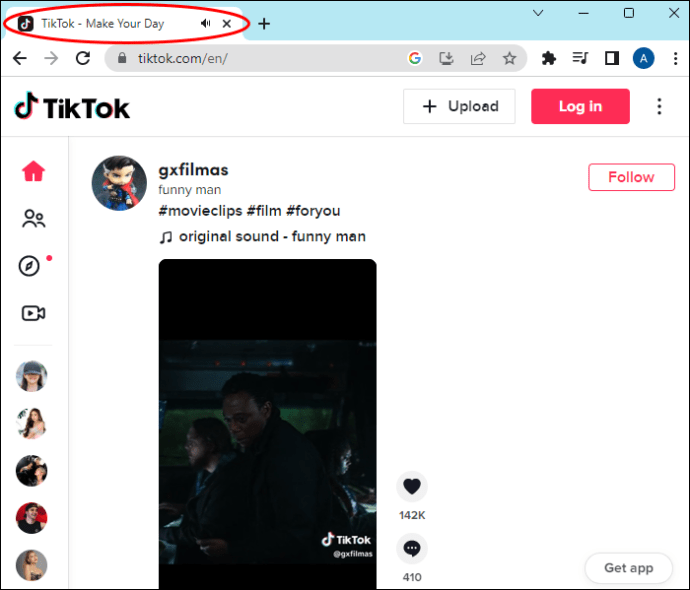Click the address bar URL field
This screenshot has width=690, height=590.
point(260,59)
